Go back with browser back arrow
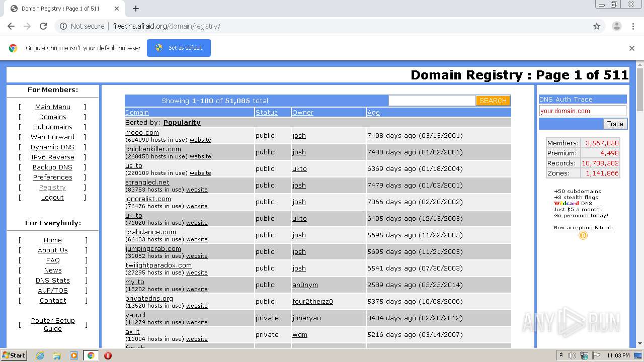This screenshot has width=644, height=362. coord(11,26)
